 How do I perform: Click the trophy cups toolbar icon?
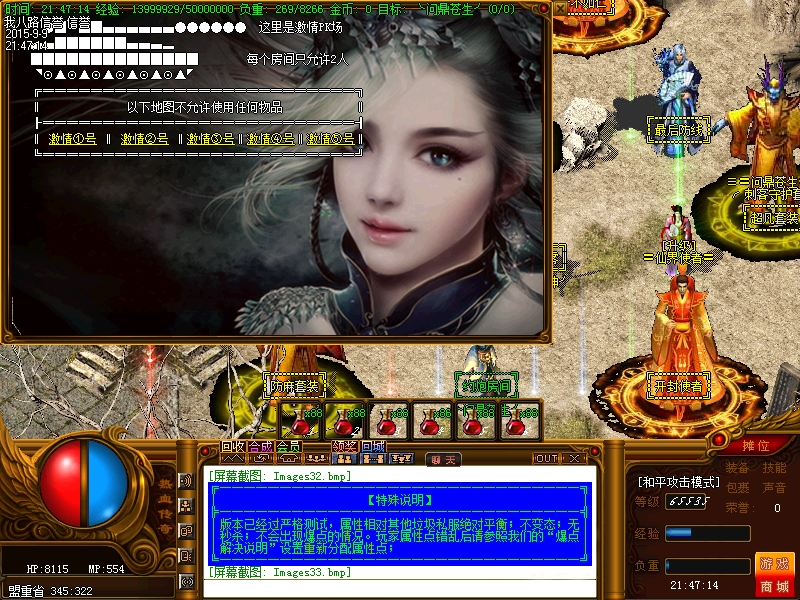(401, 459)
